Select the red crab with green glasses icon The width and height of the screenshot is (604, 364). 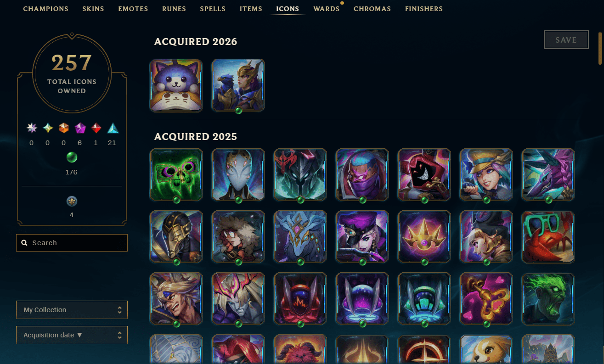[x=548, y=237]
